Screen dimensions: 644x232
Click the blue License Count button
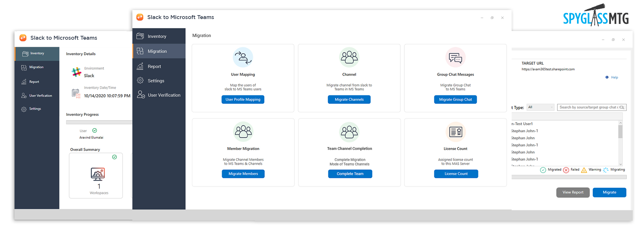pyautogui.click(x=456, y=174)
